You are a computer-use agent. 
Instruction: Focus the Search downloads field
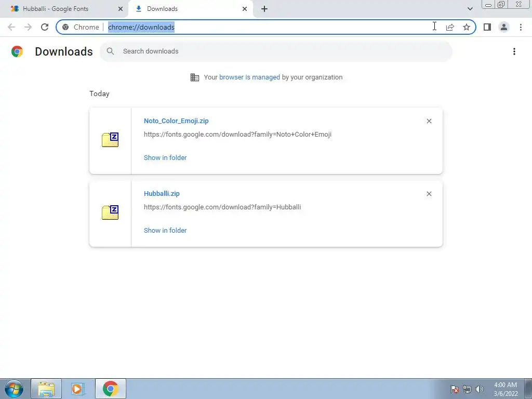(276, 51)
